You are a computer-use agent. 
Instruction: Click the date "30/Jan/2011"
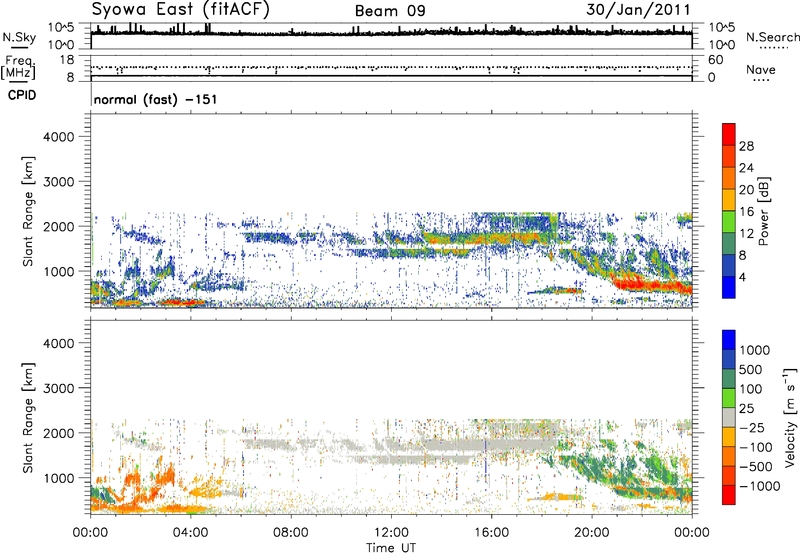coord(638,10)
